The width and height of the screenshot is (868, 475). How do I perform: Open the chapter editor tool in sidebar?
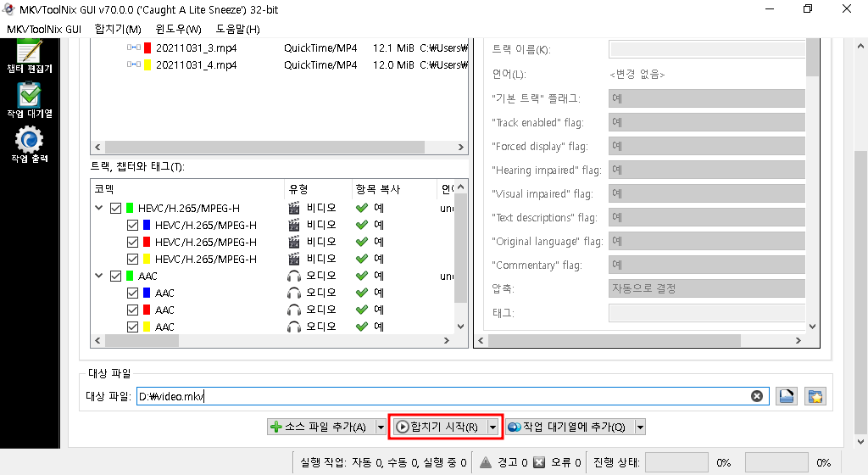pyautogui.click(x=30, y=57)
